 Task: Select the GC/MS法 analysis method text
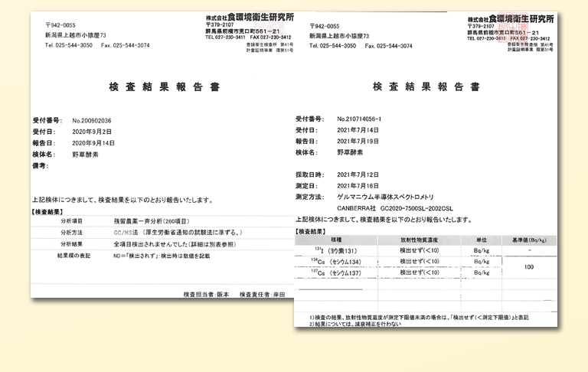pyautogui.click(x=178, y=233)
